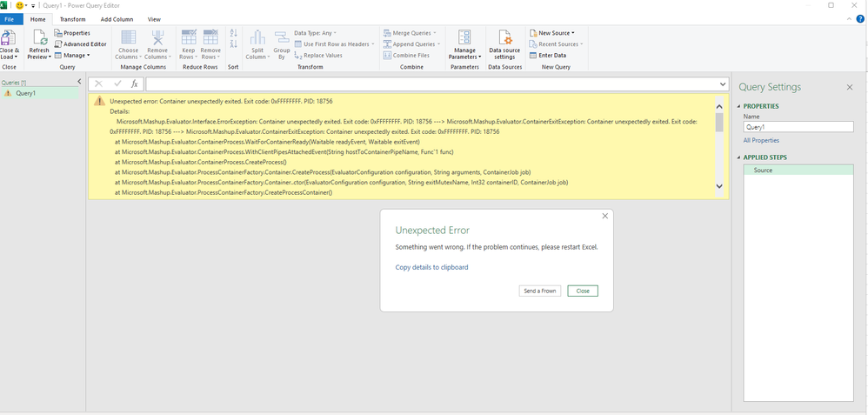
Task: Click the fx formula icon
Action: pos(134,84)
